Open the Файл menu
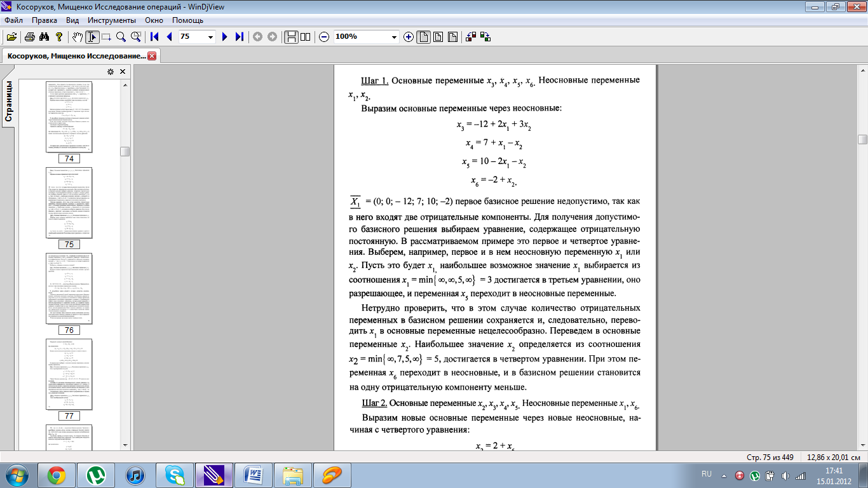The height and width of the screenshot is (488, 868). [13, 20]
